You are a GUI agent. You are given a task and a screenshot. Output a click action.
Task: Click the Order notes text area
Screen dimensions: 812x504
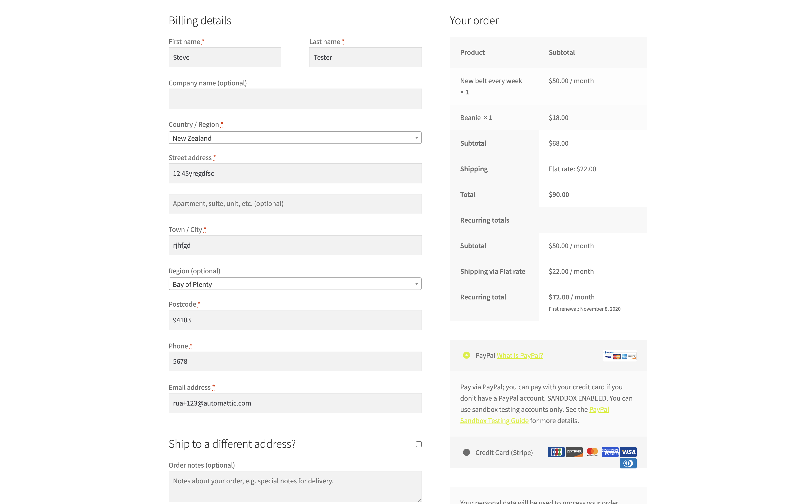[x=295, y=486]
